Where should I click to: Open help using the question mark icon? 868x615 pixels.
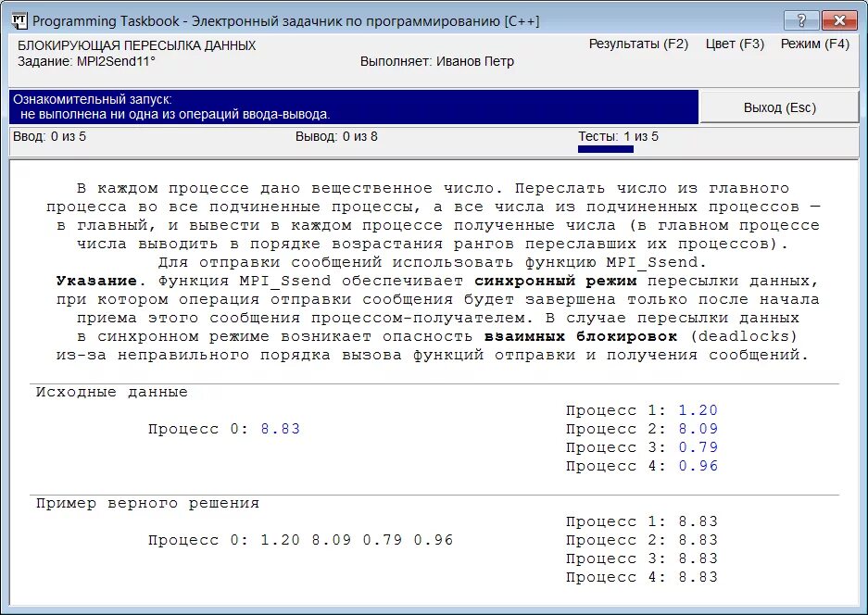point(802,19)
